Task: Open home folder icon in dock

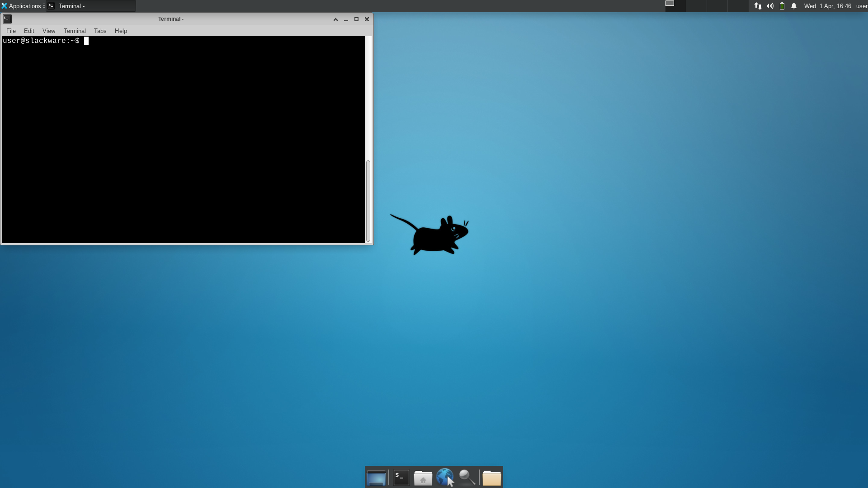Action: [x=423, y=478]
